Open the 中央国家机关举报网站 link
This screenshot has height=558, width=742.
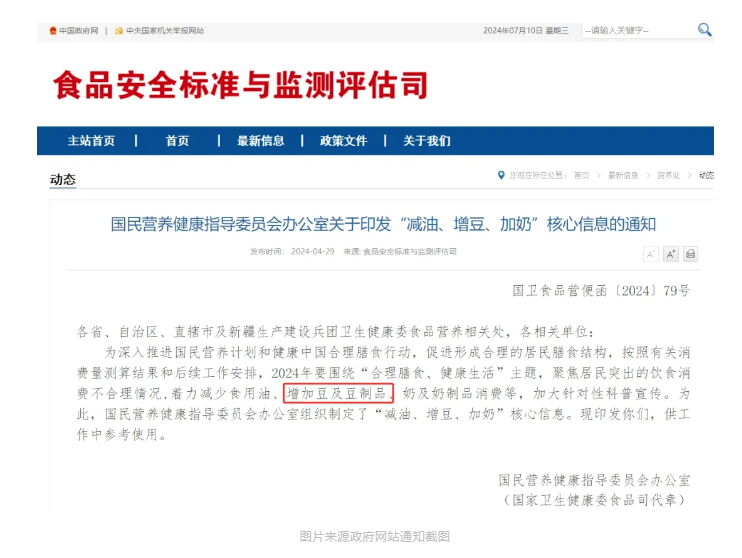tap(164, 31)
